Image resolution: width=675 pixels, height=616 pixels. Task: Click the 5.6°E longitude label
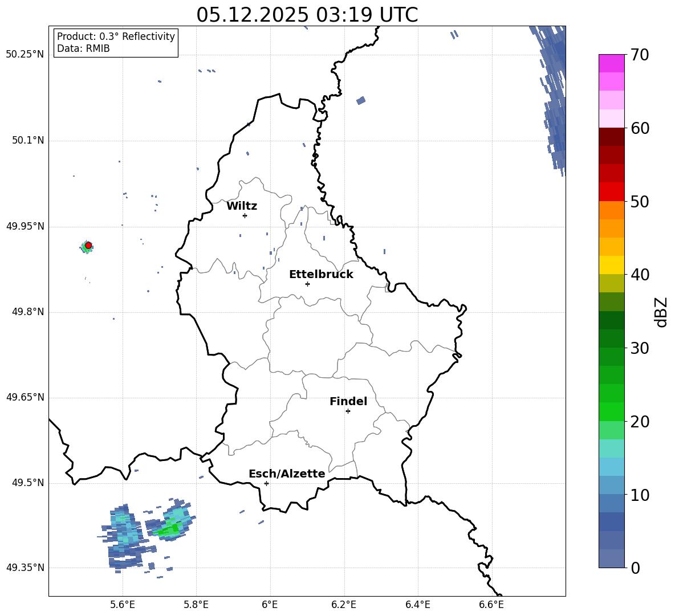(x=123, y=605)
